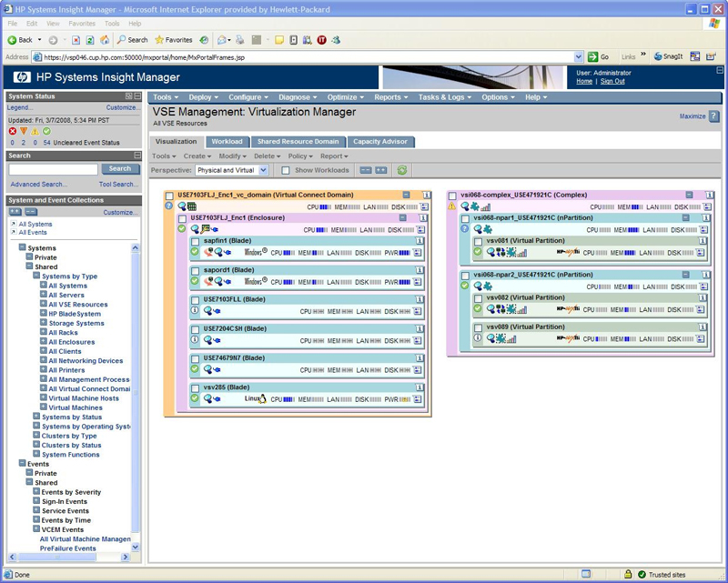This screenshot has width=728, height=583.
Task: Open the Report dropdown menu
Action: (334, 156)
